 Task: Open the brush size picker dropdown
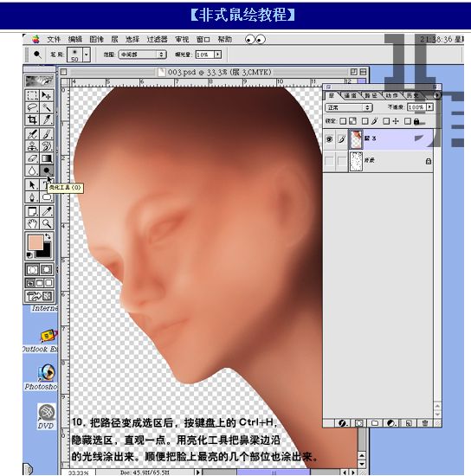point(87,55)
